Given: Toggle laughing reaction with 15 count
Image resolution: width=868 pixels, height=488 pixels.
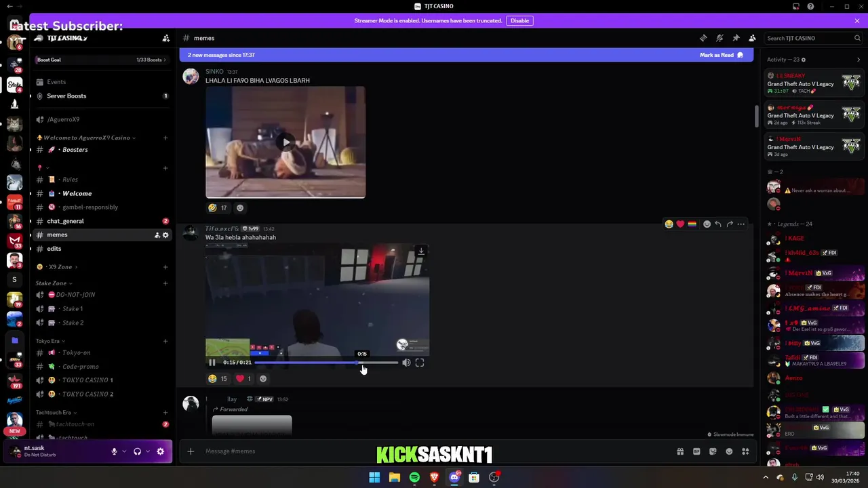Looking at the screenshot, I should [x=218, y=379].
